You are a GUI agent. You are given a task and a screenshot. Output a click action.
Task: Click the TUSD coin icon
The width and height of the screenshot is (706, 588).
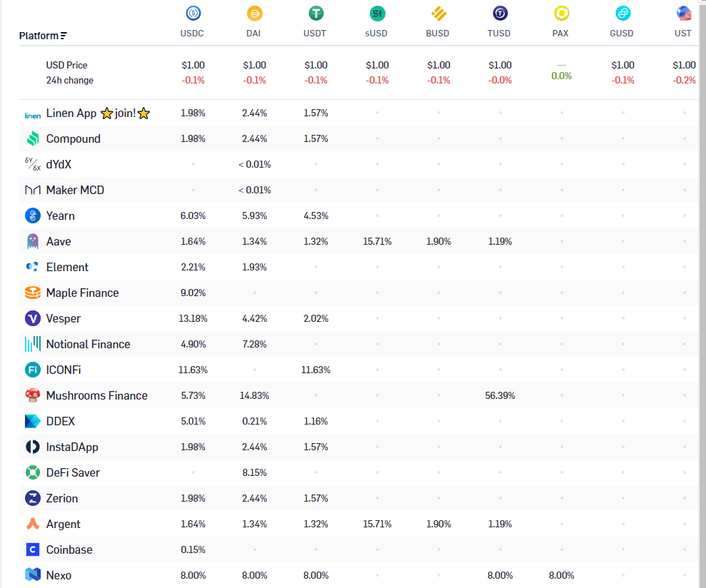click(500, 13)
